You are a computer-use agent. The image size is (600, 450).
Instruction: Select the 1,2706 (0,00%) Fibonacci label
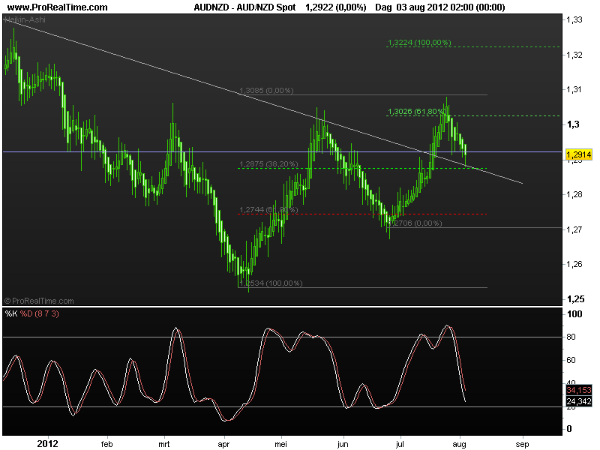pyautogui.click(x=416, y=223)
